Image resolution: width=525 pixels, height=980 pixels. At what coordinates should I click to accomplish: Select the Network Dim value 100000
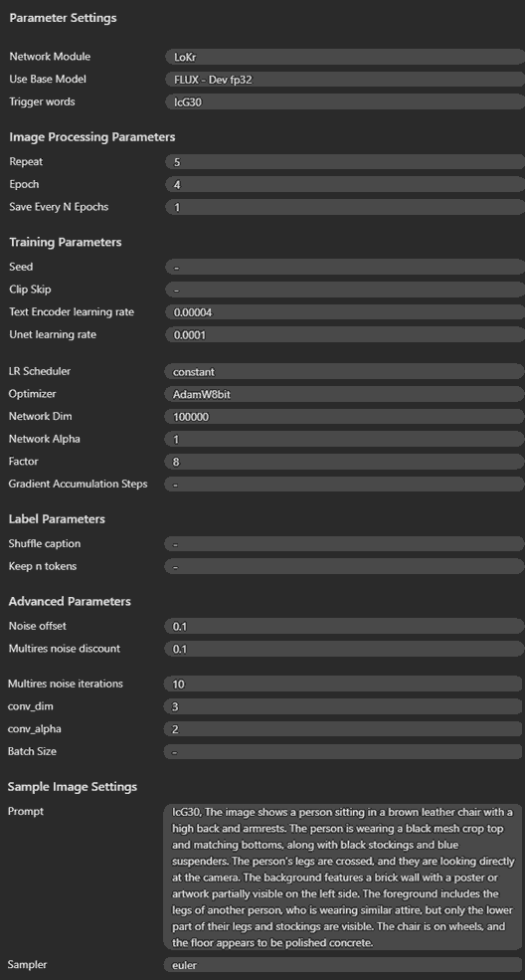(345, 416)
